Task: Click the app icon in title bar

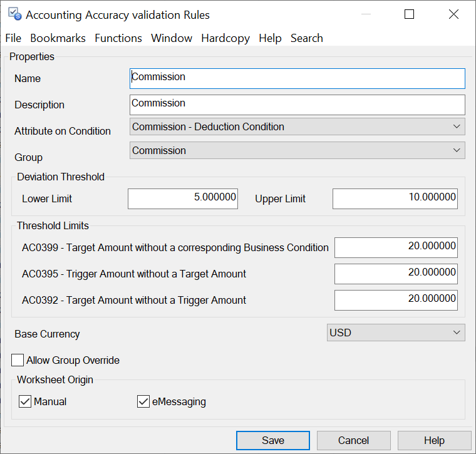Action: (15, 14)
